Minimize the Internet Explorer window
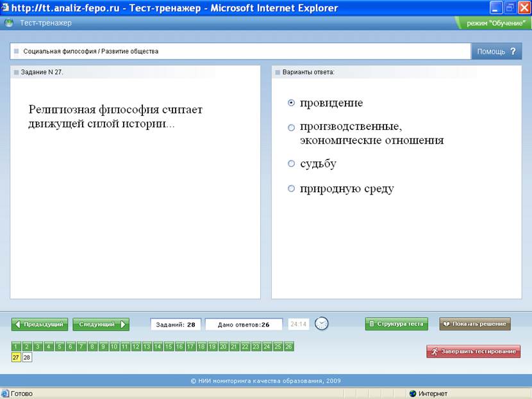532x399 pixels. pyautogui.click(x=496, y=8)
